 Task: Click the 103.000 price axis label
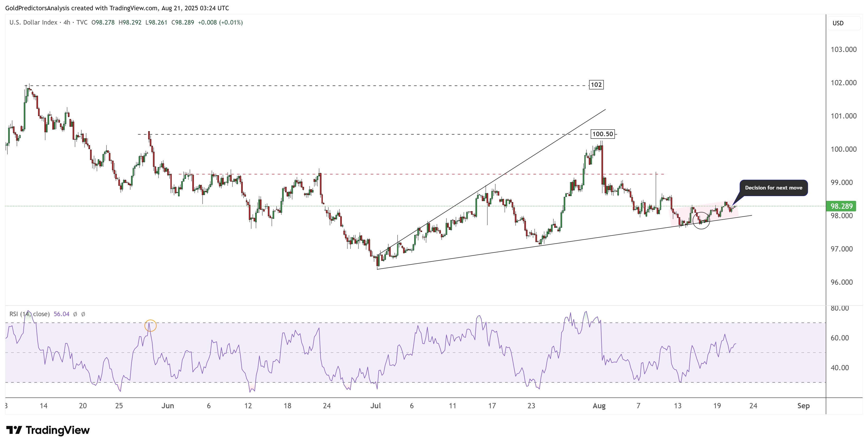(x=843, y=49)
